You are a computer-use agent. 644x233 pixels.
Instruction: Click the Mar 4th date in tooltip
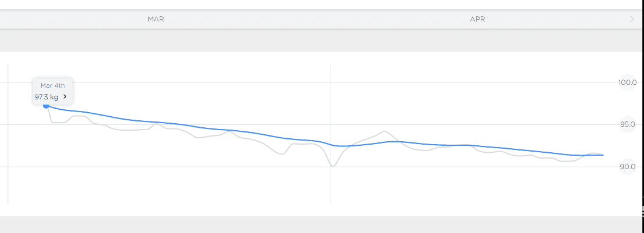point(53,85)
